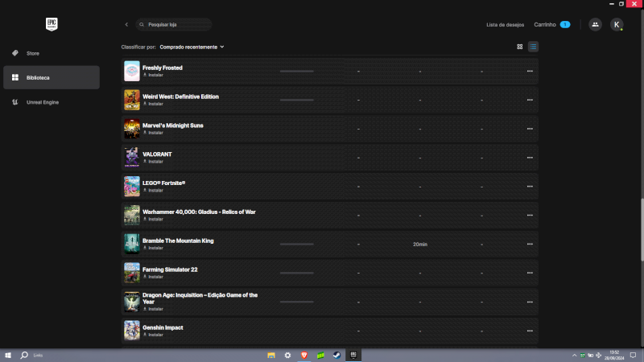Open the Carrinho cart
Screen dimensions: 644x362
point(552,25)
